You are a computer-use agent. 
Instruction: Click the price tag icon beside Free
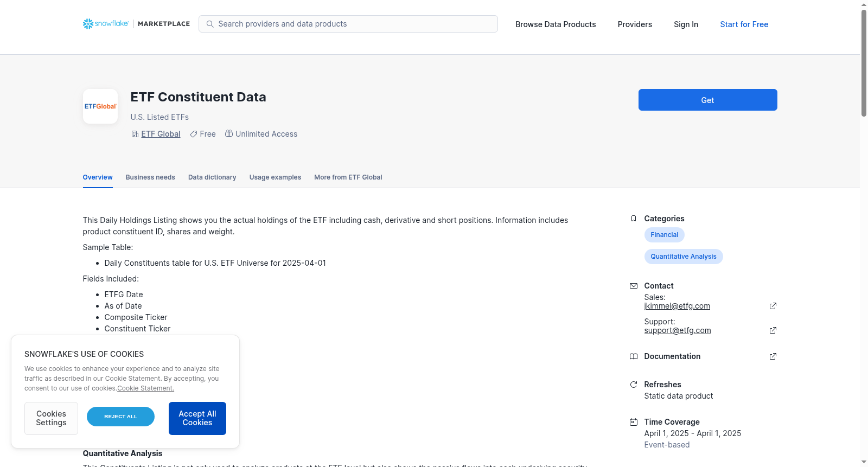(x=194, y=134)
